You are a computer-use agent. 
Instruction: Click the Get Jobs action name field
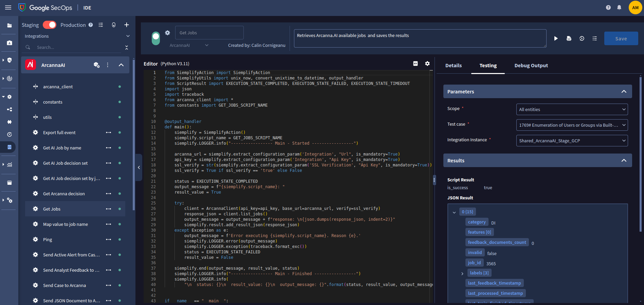(209, 33)
